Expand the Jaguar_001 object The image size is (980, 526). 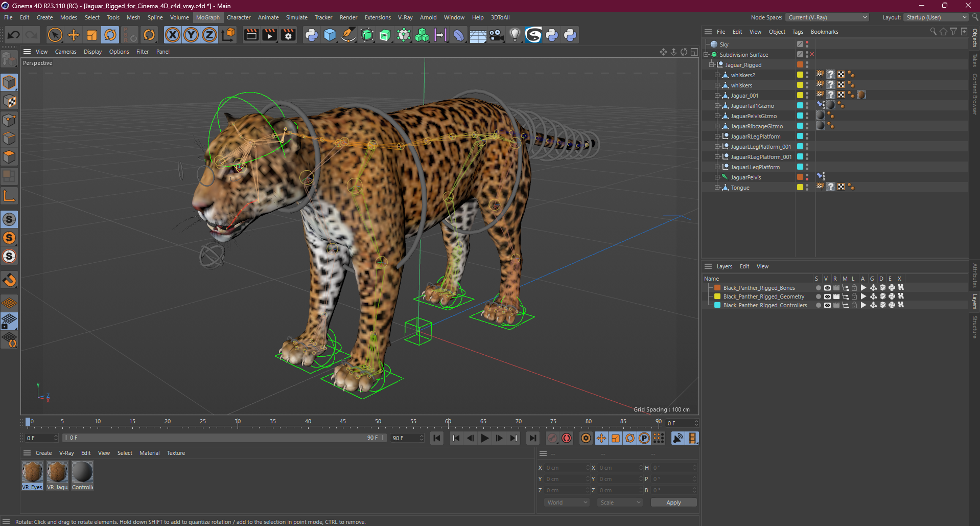(x=717, y=96)
